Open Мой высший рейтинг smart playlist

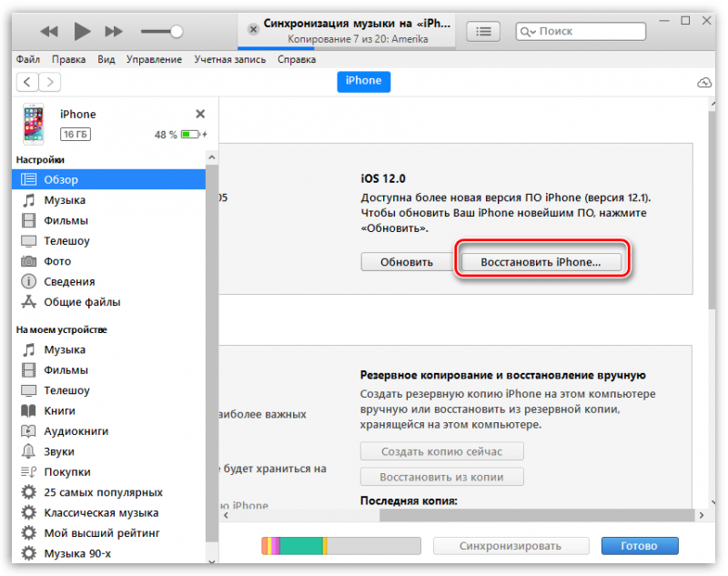(x=108, y=533)
